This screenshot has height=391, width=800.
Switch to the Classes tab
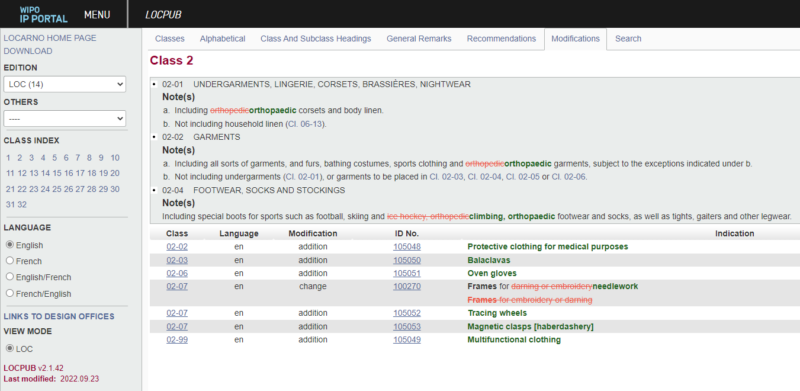click(169, 39)
